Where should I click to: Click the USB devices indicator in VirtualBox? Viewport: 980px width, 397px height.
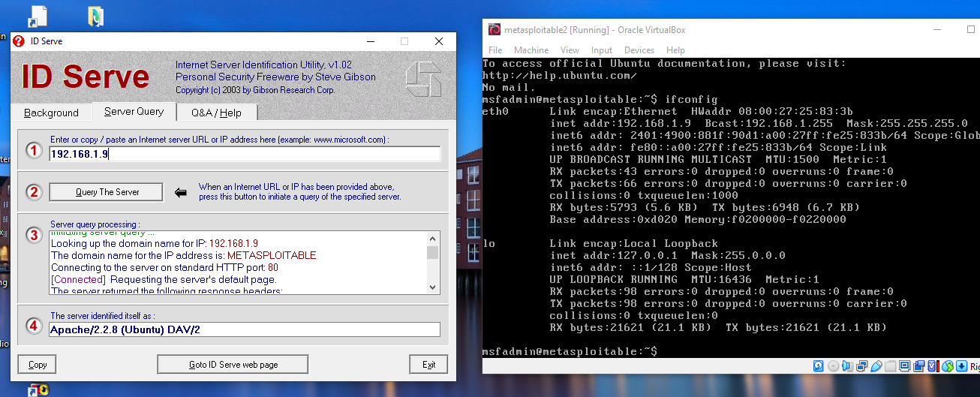click(x=876, y=366)
